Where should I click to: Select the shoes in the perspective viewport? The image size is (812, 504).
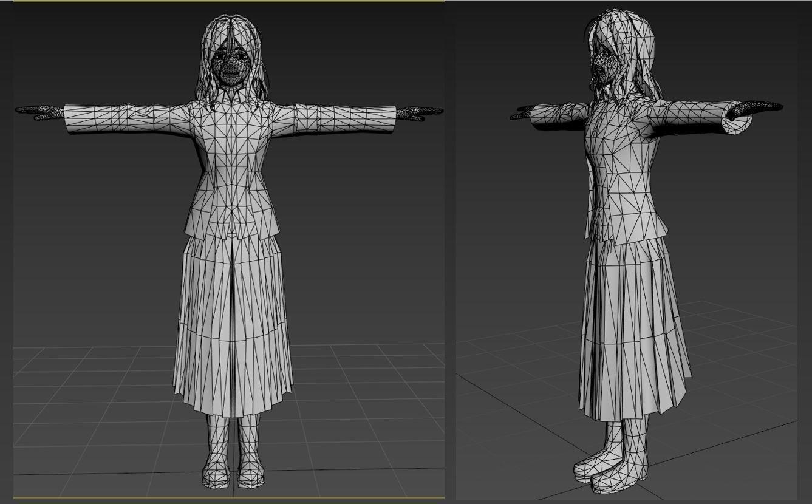[610, 468]
